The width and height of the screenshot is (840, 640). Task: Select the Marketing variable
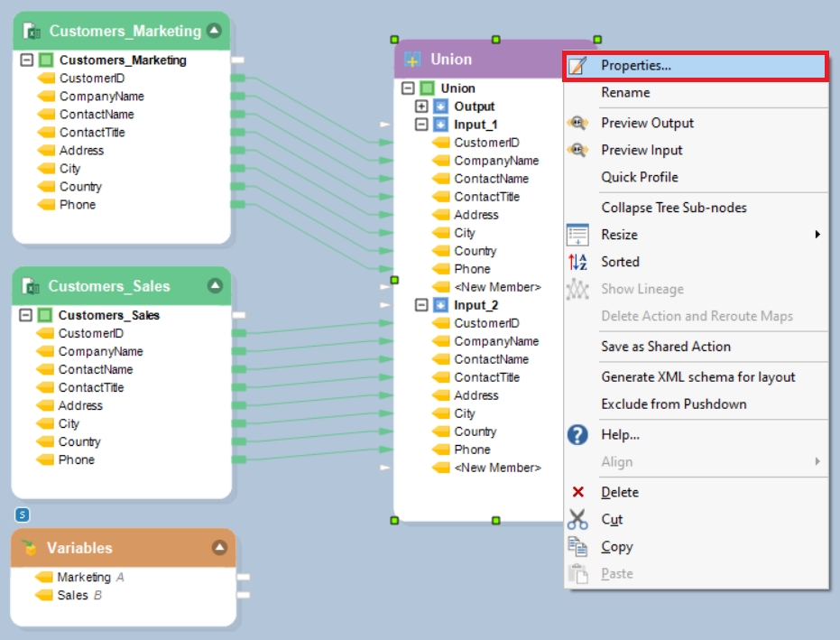click(84, 578)
